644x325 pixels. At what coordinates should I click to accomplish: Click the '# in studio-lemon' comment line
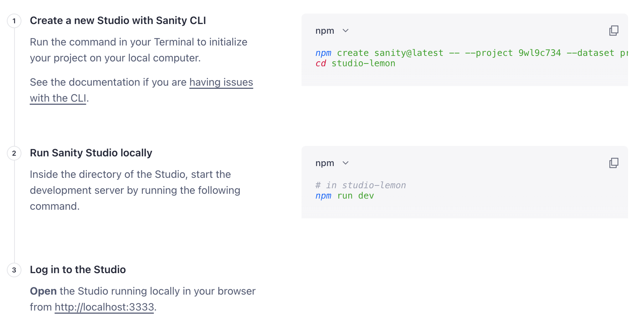(361, 185)
